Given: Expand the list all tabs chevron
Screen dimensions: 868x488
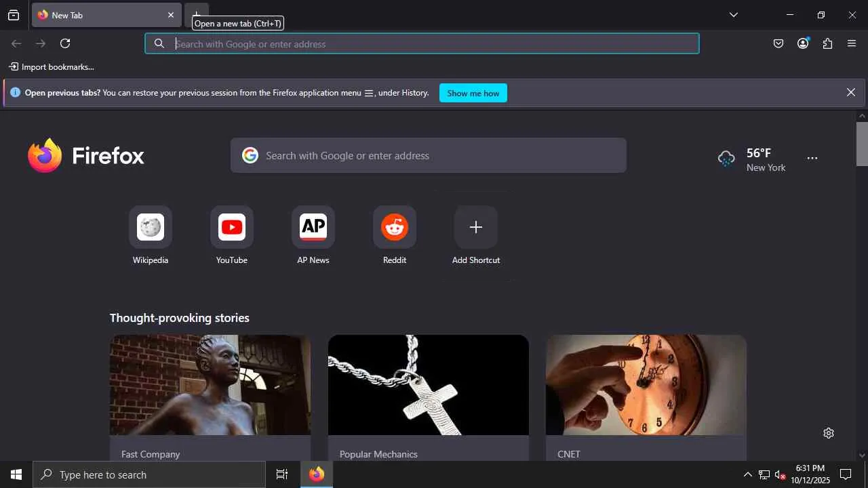Looking at the screenshot, I should point(734,15).
